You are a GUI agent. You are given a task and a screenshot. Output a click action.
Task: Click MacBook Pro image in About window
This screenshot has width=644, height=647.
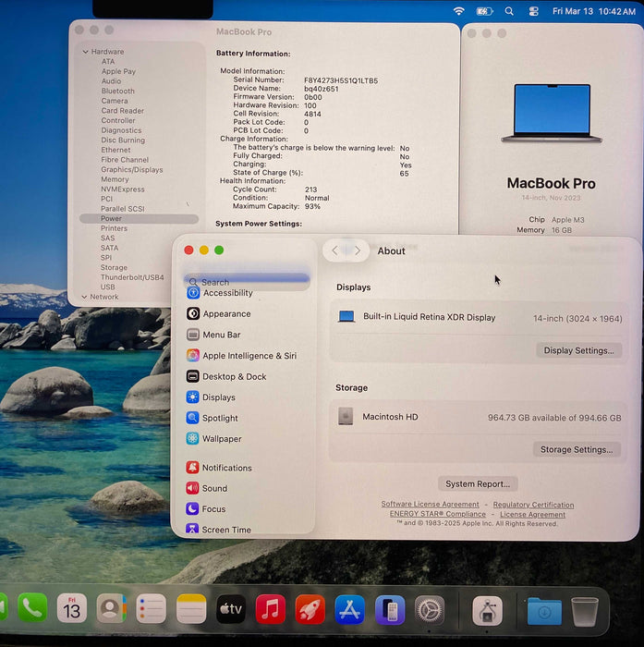click(x=552, y=114)
